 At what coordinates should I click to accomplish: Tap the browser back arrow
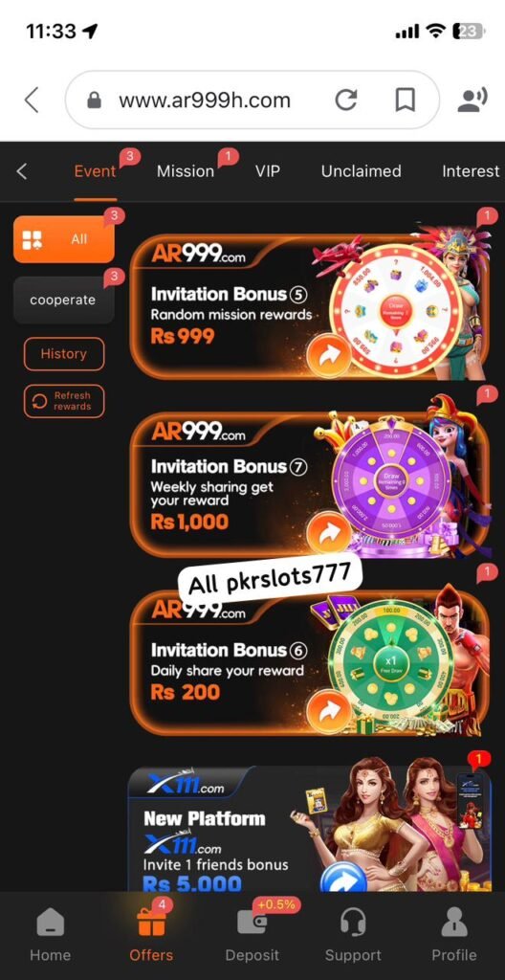32,100
